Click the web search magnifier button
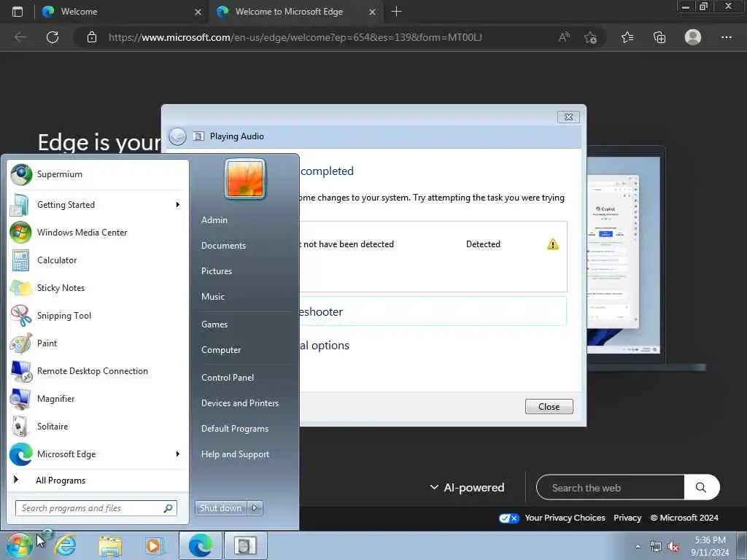 [701, 488]
